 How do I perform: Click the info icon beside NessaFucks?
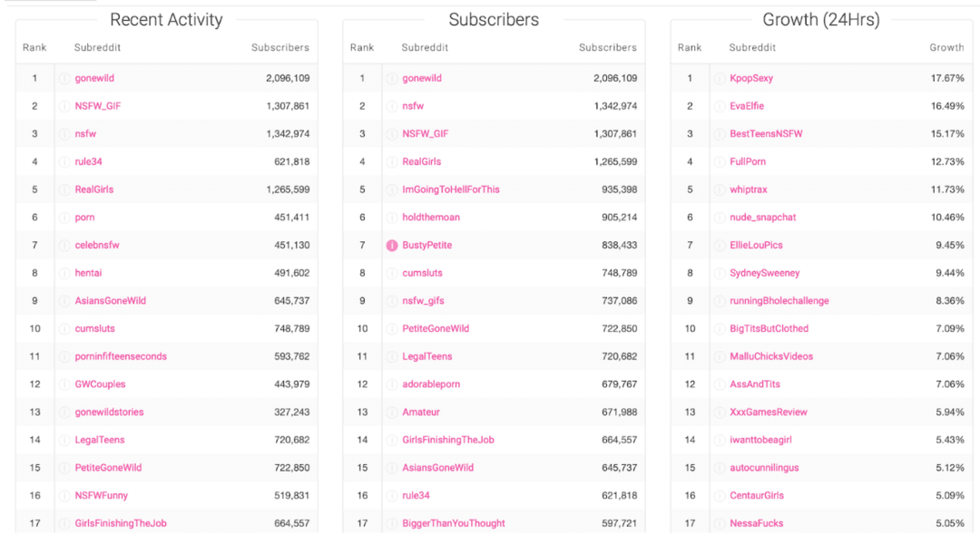(721, 523)
